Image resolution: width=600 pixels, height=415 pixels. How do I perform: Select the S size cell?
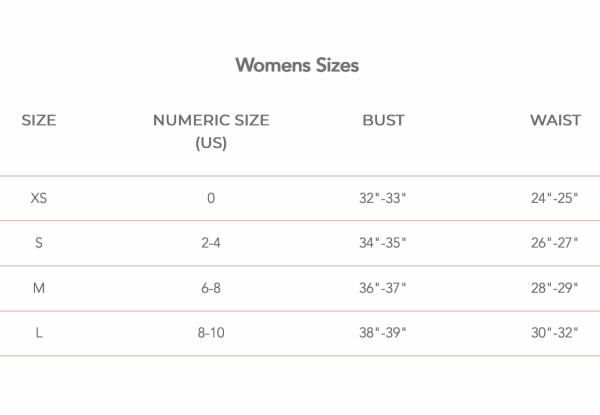click(39, 243)
